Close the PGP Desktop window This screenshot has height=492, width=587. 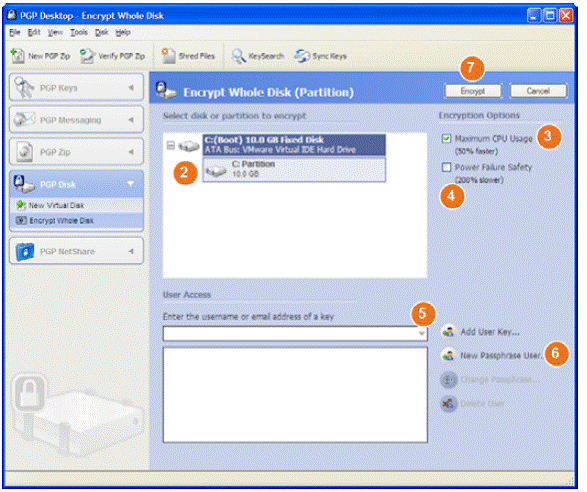coord(566,15)
